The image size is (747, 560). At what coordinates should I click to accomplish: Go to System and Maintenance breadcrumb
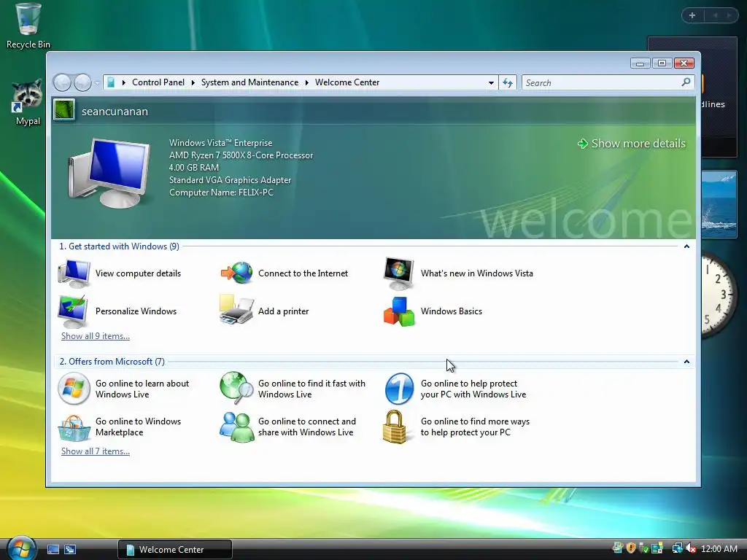(x=249, y=82)
